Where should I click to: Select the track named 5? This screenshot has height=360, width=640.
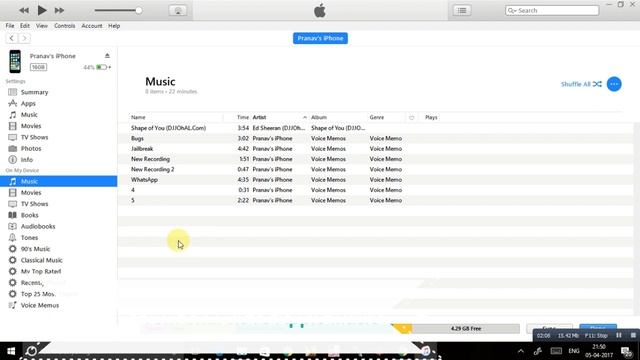[376, 200]
